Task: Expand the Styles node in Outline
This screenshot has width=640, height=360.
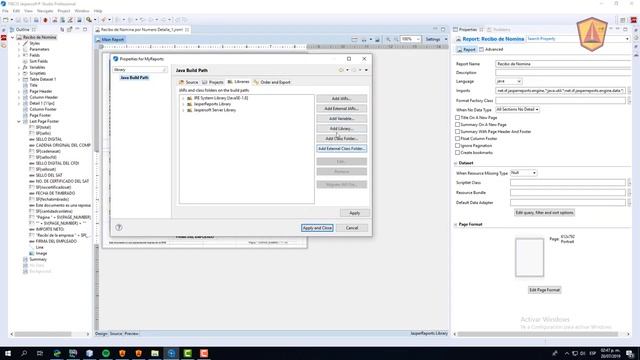Action: 19,43
